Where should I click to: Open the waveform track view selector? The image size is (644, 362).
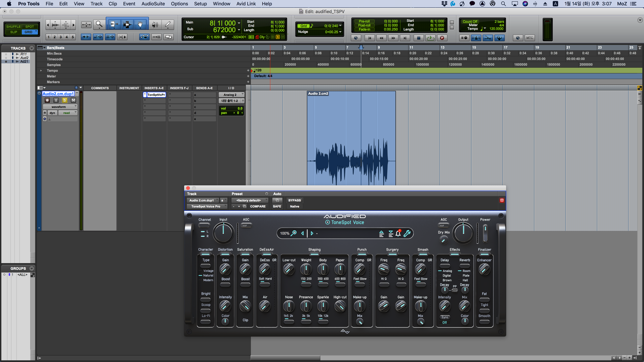[60, 107]
